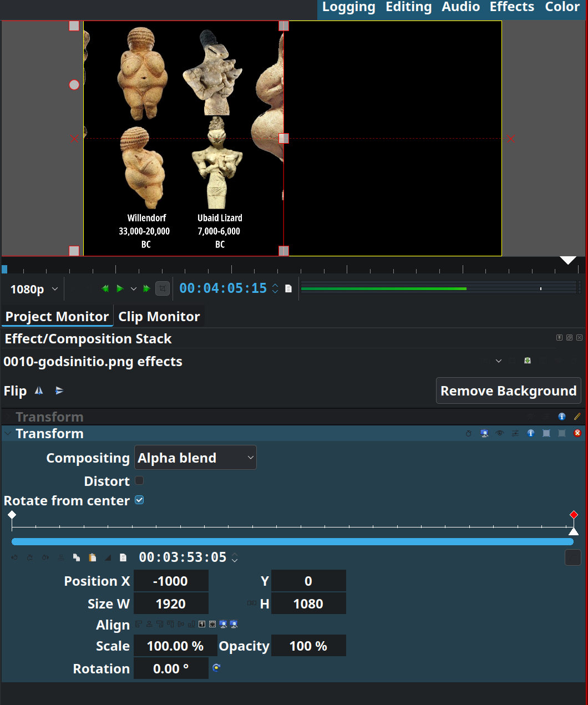588x705 pixels.
Task: Click the paste keyframe clipboard icon
Action: [93, 557]
